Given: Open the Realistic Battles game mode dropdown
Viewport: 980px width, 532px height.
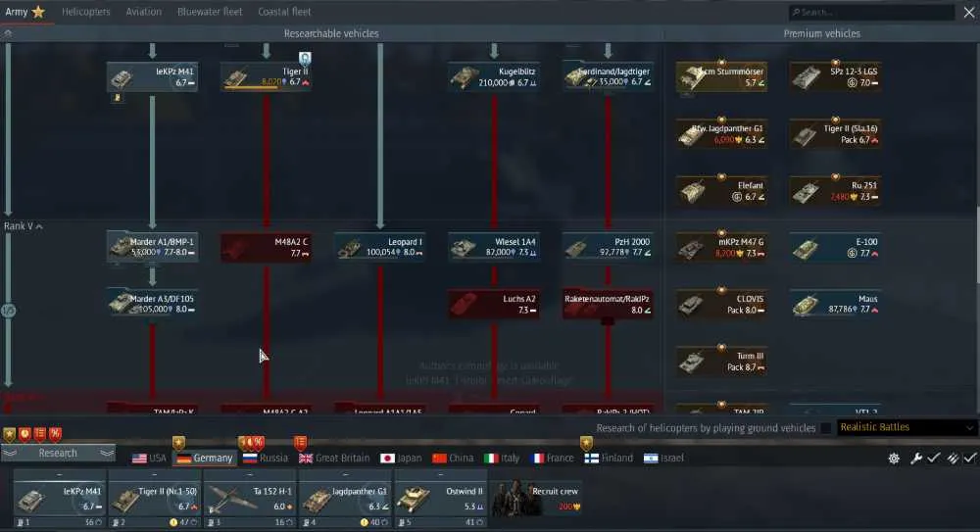Looking at the screenshot, I should [x=906, y=427].
